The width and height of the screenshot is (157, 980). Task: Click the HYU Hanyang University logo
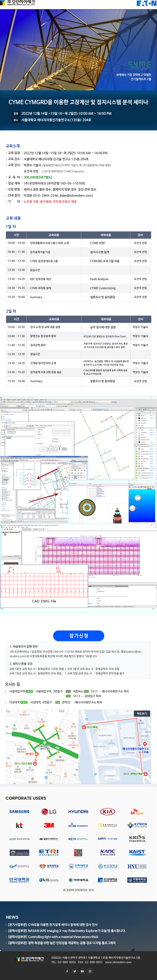137,866
